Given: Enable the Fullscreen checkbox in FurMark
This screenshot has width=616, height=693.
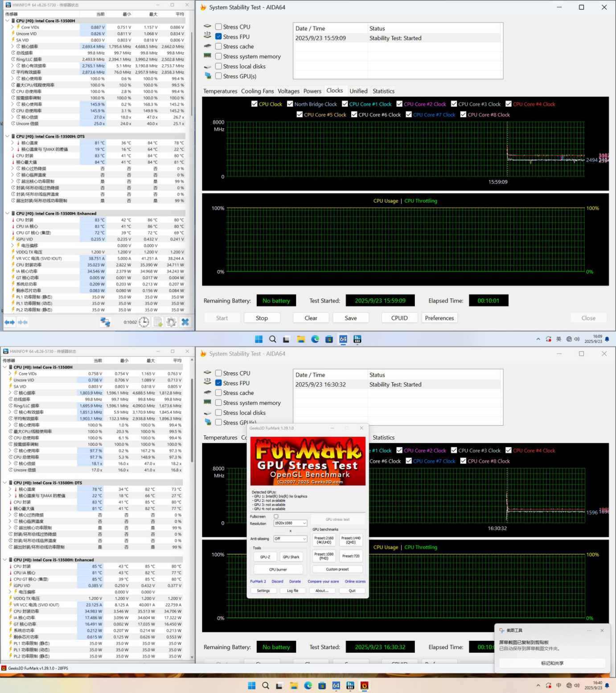Looking at the screenshot, I should click(276, 516).
